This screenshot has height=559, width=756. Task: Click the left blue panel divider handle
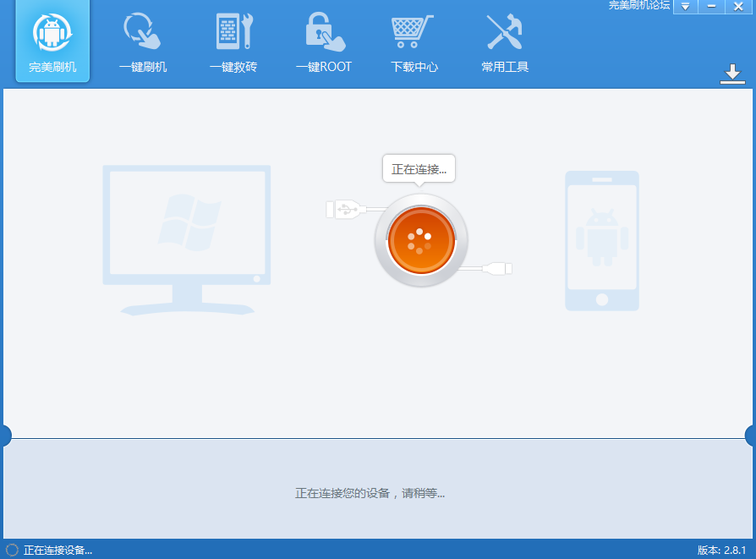[5, 436]
